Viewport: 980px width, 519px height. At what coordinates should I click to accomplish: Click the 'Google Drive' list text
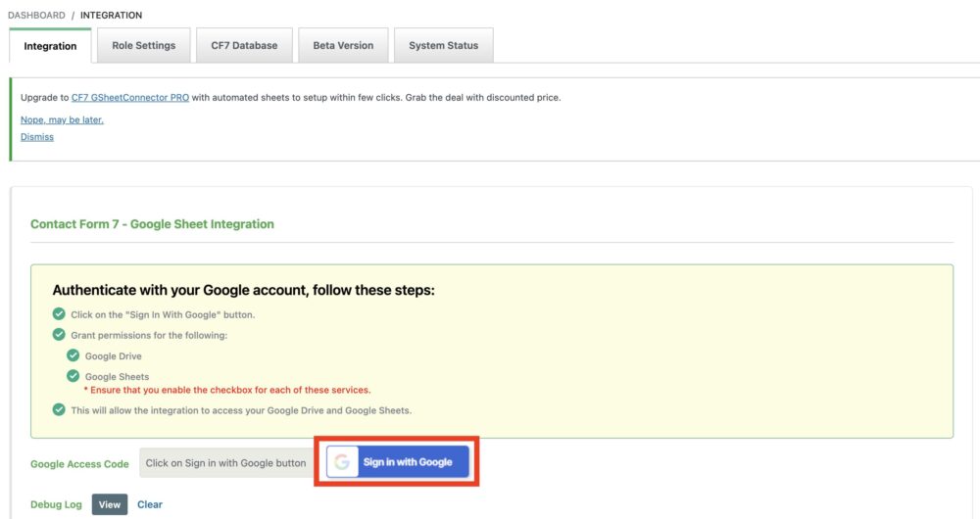click(113, 356)
